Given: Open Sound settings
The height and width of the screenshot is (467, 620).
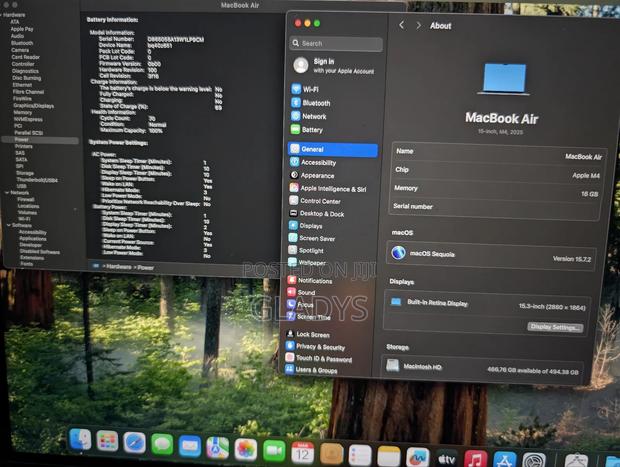Looking at the screenshot, I should click(x=301, y=293).
